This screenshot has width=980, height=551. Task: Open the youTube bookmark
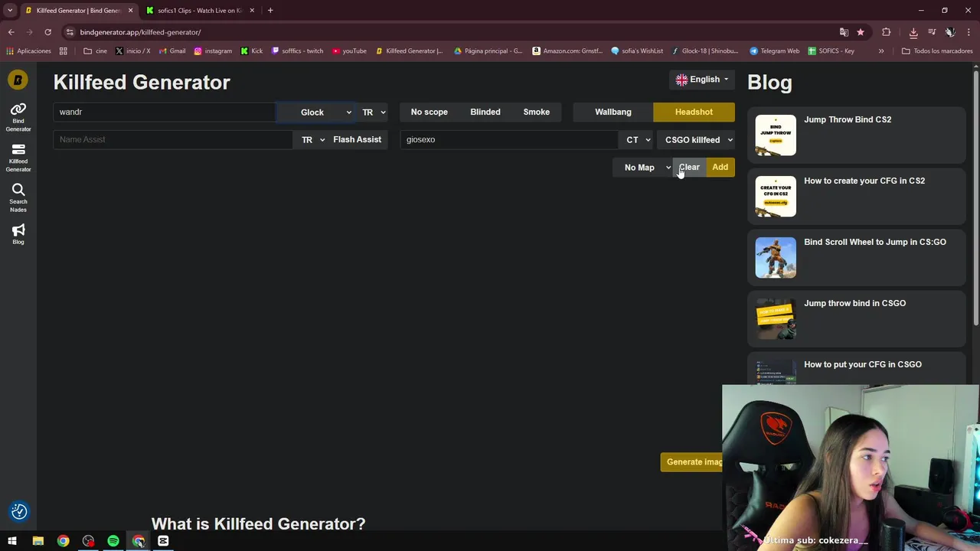pyautogui.click(x=349, y=51)
